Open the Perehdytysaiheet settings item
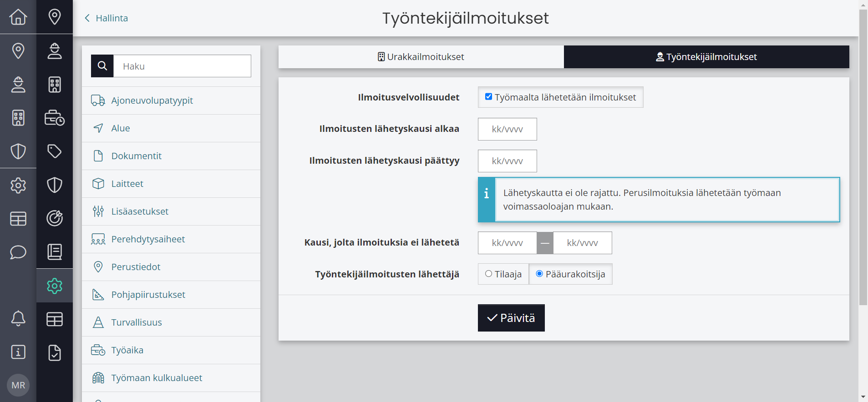Image resolution: width=868 pixels, height=402 pixels. coord(171,239)
